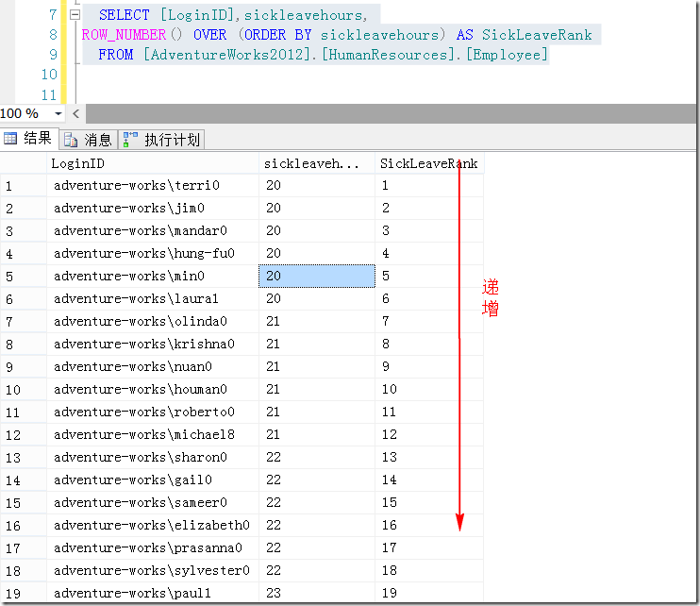This screenshot has width=700, height=606.
Task: Click cell adventure-works\sameer0
Action: tap(152, 502)
